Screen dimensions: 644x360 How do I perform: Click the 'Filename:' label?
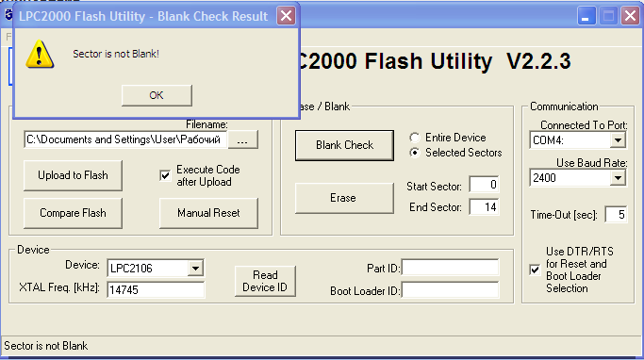coord(206,124)
